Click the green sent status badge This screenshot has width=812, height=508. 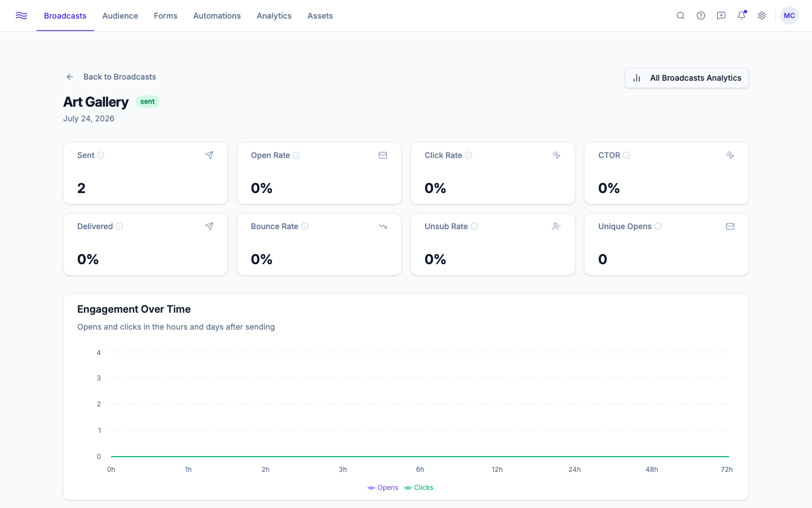tap(148, 102)
